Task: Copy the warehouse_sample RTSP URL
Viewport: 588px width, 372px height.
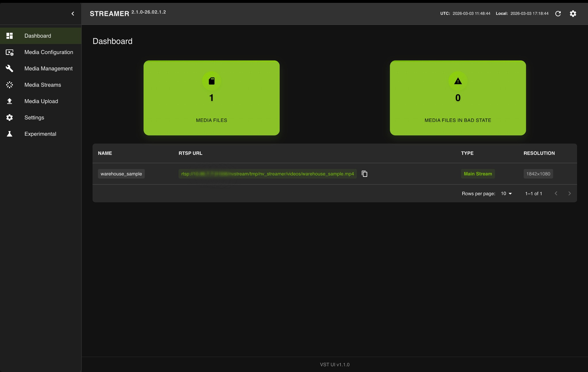Action: [364, 174]
